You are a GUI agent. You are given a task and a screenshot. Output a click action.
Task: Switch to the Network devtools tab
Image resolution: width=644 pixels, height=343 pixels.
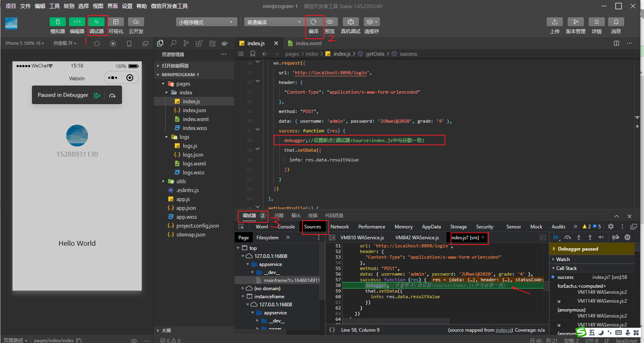[x=340, y=227]
